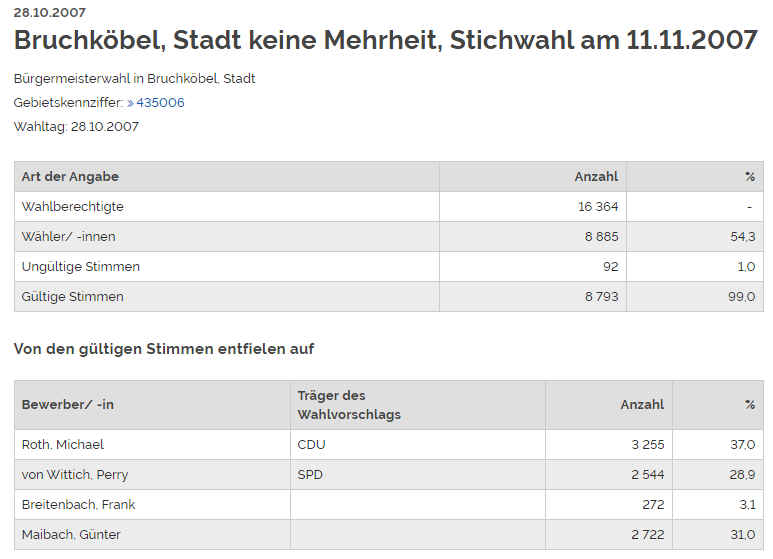The height and width of the screenshot is (559, 773).
Task: Select candidate Roth, Michael
Action: click(63, 445)
